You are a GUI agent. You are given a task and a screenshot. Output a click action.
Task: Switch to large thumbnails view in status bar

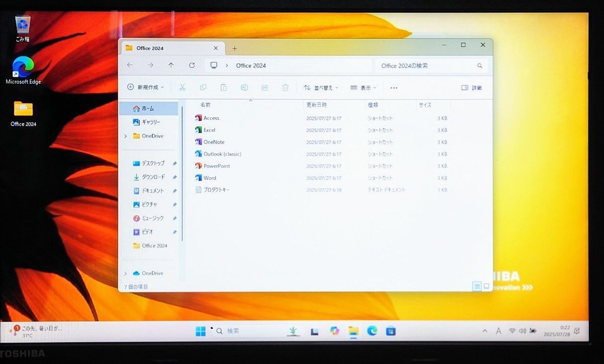click(486, 286)
